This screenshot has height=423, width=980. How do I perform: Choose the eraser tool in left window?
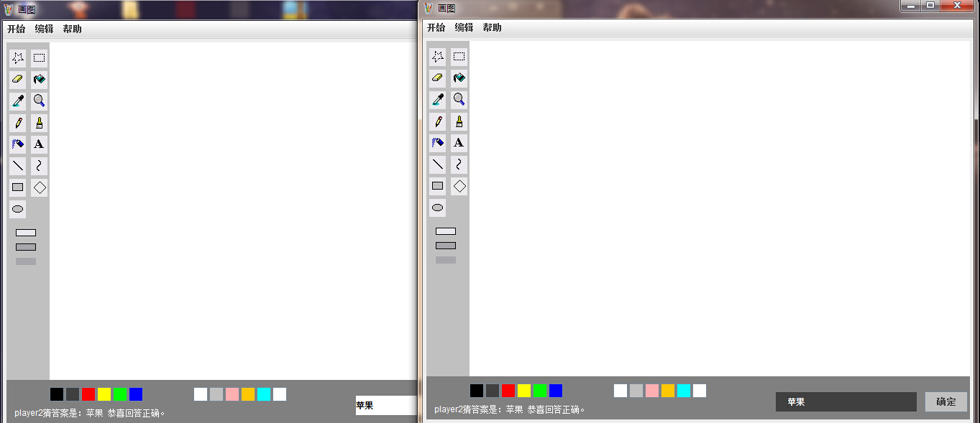(18, 80)
